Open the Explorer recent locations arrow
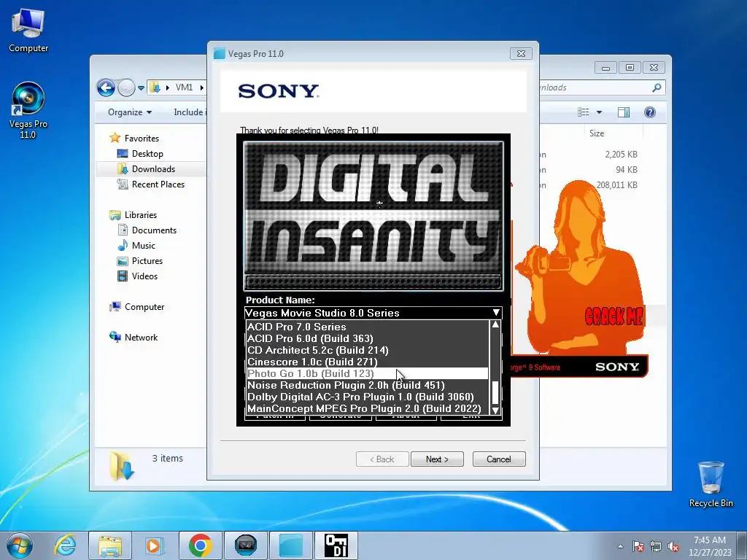 pos(141,88)
